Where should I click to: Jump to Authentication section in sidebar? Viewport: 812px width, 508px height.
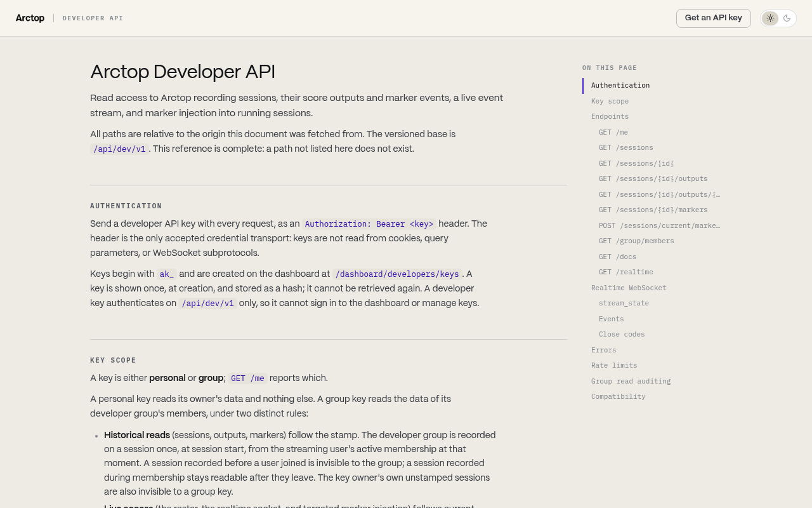click(620, 86)
